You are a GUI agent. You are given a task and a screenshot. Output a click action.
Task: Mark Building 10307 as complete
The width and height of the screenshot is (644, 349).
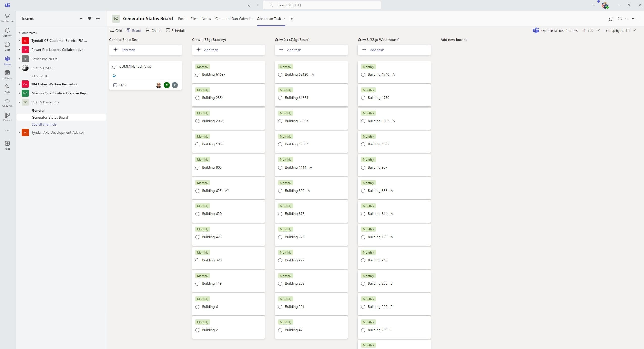click(x=280, y=144)
